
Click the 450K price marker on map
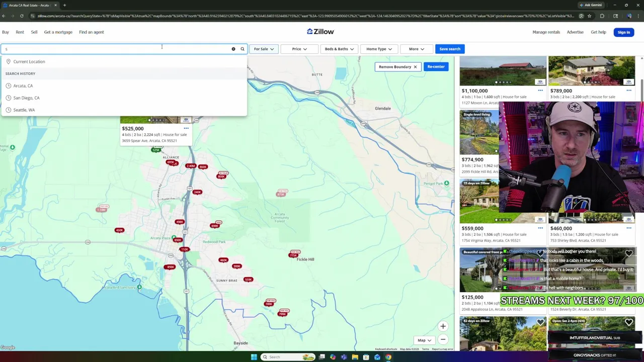(119, 230)
